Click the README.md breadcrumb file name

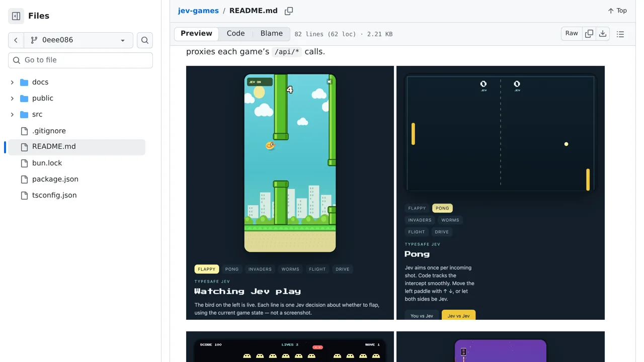click(254, 11)
